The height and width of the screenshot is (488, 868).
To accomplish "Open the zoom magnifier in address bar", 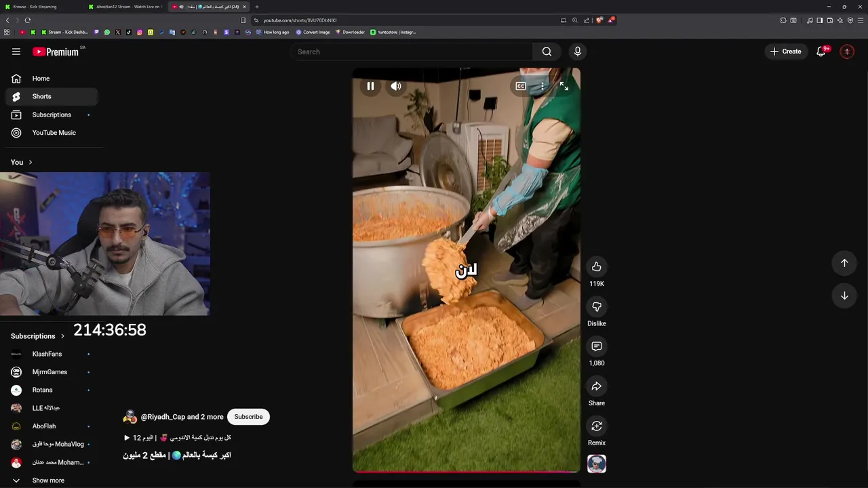I will (574, 20).
